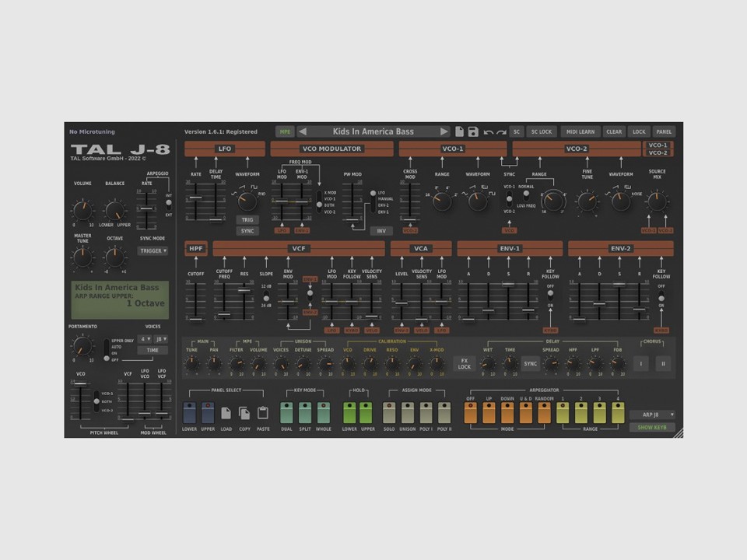The height and width of the screenshot is (560, 747).
Task: Click the Kids In America Bass preset name
Action: point(373,131)
